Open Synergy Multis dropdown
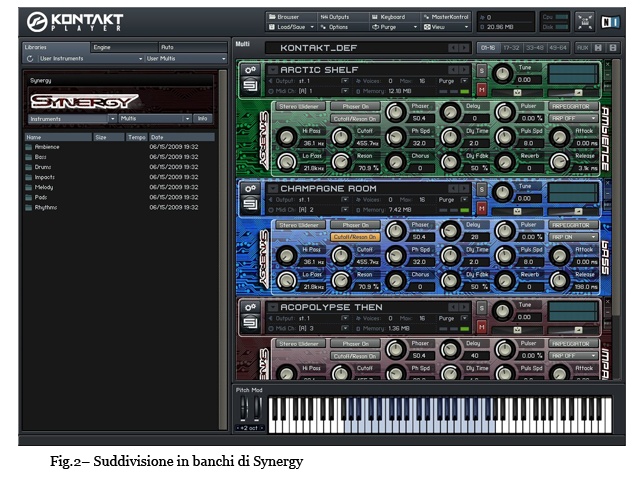This screenshot has height=480, width=640. (x=155, y=118)
